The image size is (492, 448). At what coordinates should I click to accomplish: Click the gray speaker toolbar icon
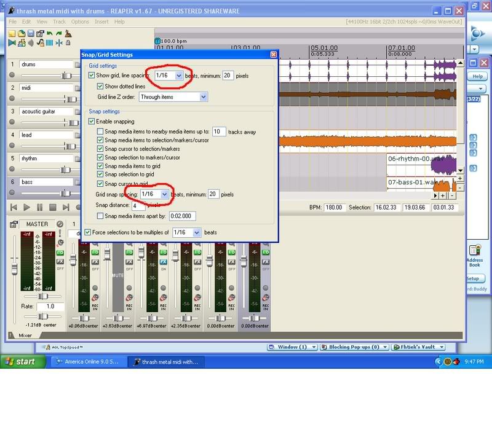31,42
